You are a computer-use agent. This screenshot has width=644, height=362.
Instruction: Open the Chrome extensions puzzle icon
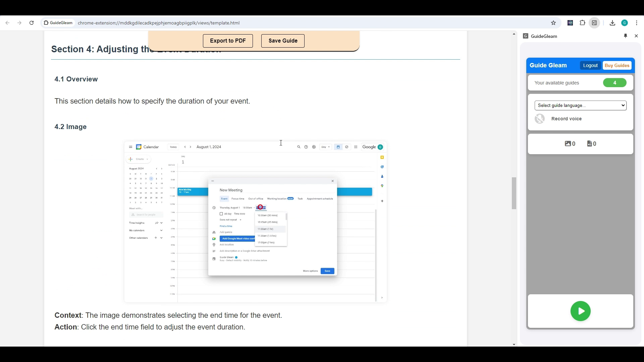coord(582,23)
